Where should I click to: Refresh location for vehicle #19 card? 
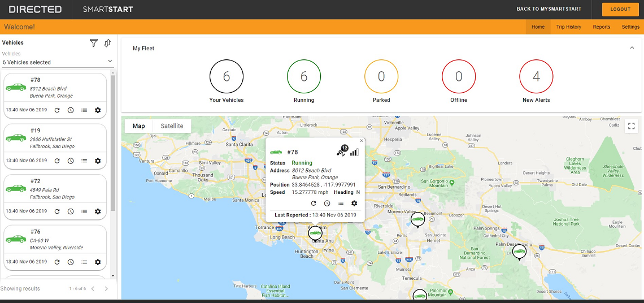(x=57, y=161)
